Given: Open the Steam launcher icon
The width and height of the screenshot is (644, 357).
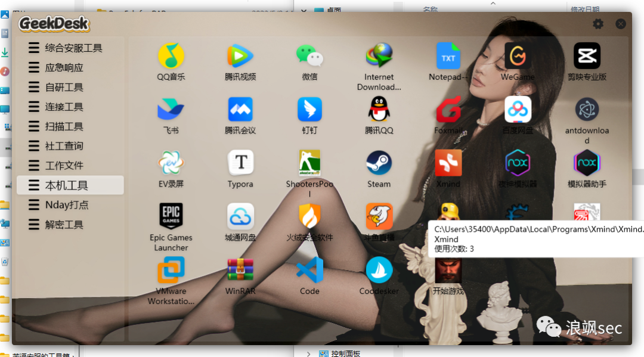Looking at the screenshot, I should [379, 163].
